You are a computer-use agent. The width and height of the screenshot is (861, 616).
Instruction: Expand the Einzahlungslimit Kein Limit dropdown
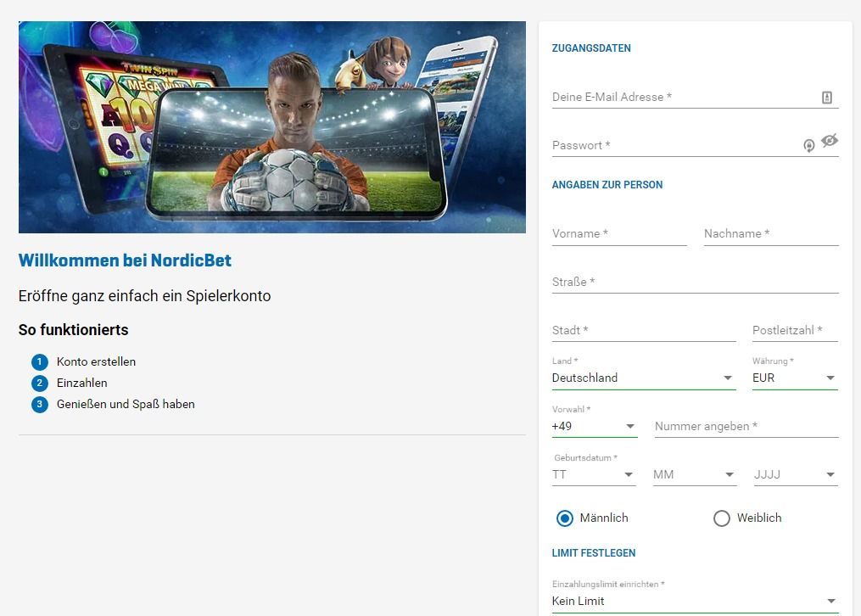click(696, 602)
